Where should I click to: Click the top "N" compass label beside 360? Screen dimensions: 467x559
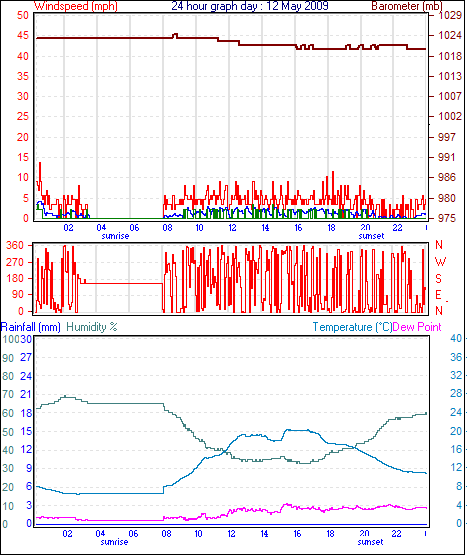click(x=439, y=245)
